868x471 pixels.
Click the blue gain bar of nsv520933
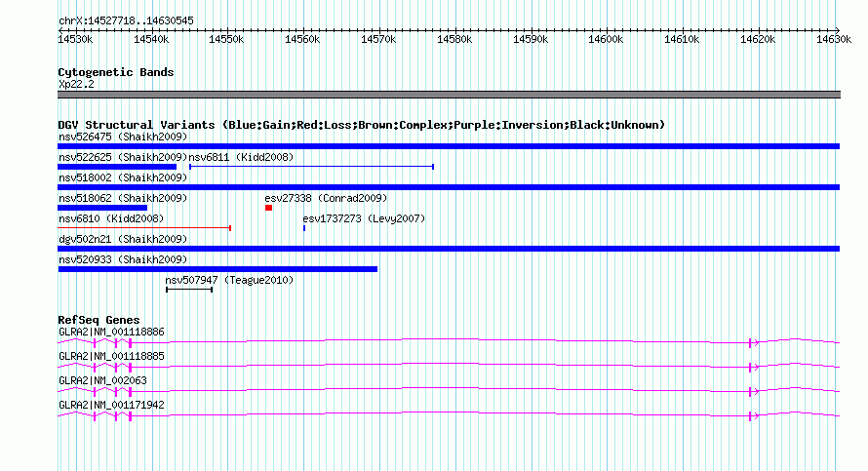[218, 269]
